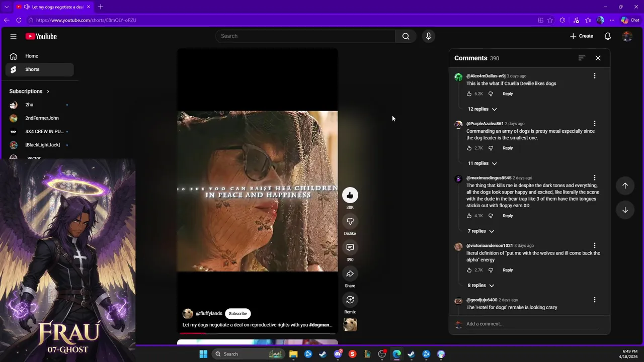
Task: Open the sound thumbnail under Remix
Action: coord(350,325)
